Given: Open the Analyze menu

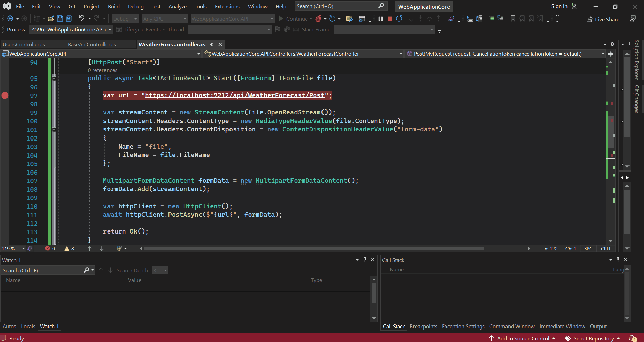Looking at the screenshot, I should pyautogui.click(x=177, y=6).
